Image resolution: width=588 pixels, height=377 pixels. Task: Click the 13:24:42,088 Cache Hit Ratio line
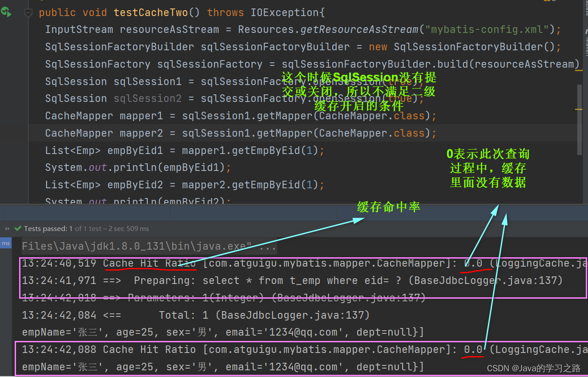tap(305, 350)
